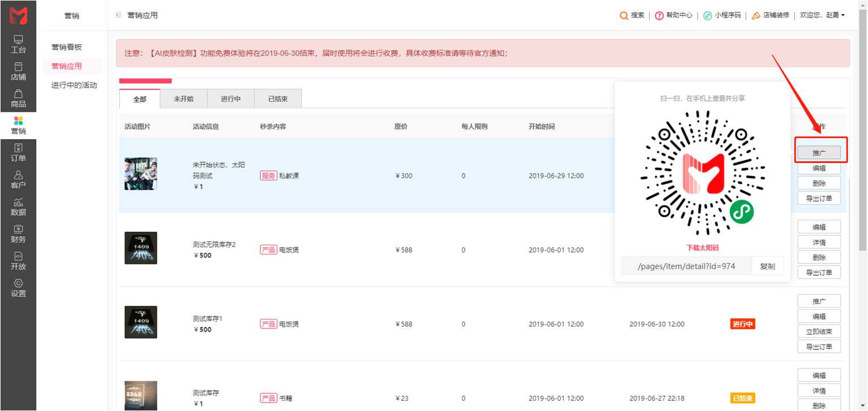The width and height of the screenshot is (868, 411).
Task: Go to the 店铺 shop section
Action: (18, 72)
